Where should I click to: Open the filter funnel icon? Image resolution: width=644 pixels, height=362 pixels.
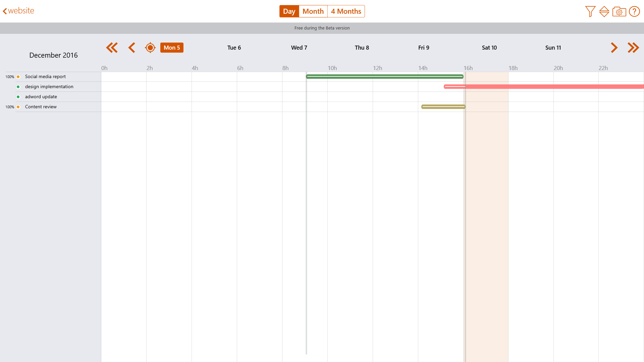pyautogui.click(x=590, y=11)
